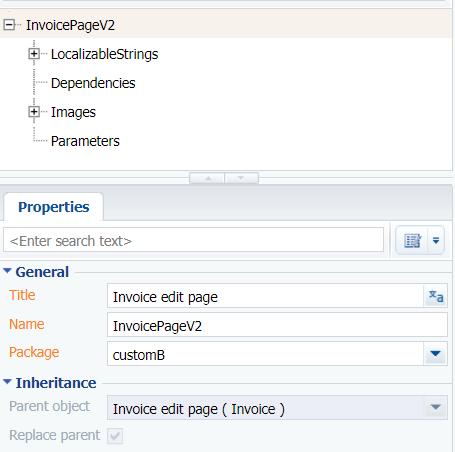Image resolution: width=455 pixels, height=452 pixels.
Task: Open the Package dropdown arrow
Action: [436, 354]
